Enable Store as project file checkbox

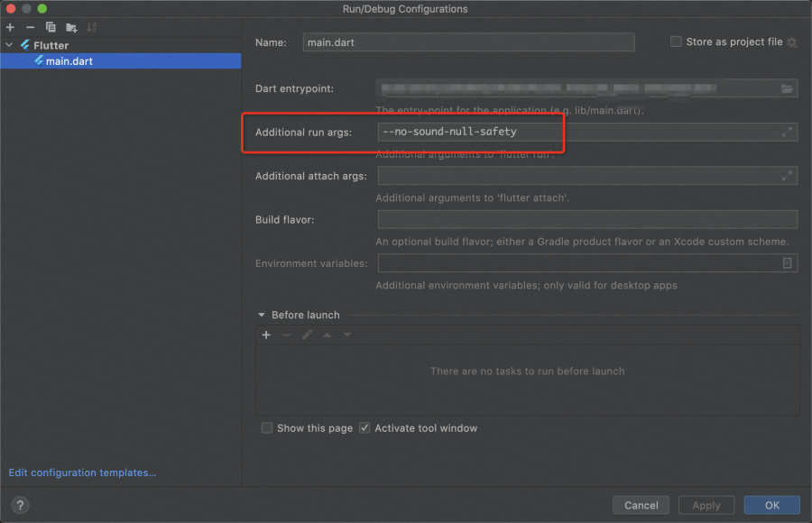point(676,41)
